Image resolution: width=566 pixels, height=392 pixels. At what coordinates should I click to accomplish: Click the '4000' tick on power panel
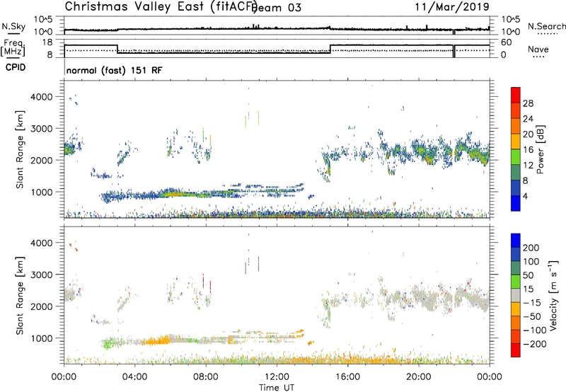(x=42, y=97)
